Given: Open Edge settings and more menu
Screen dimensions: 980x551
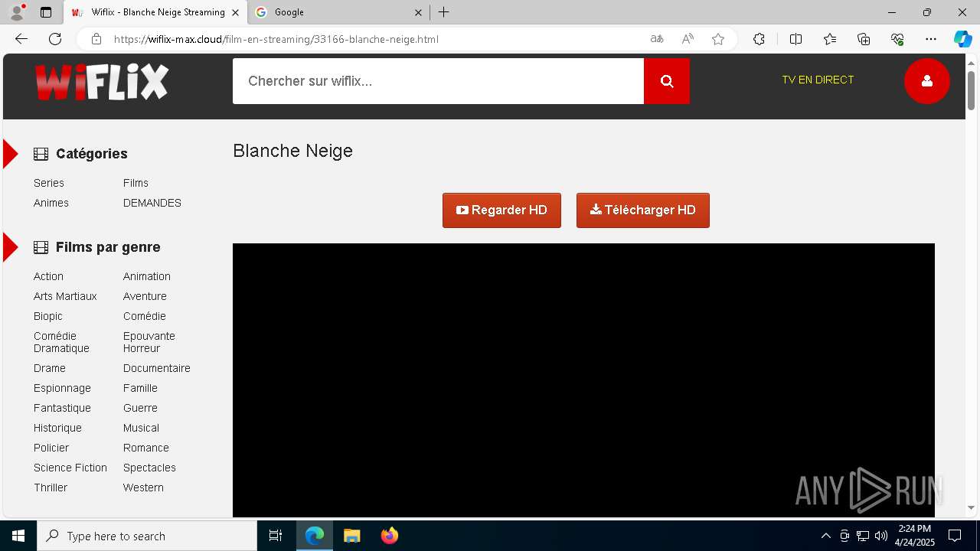Looking at the screenshot, I should coord(931,39).
